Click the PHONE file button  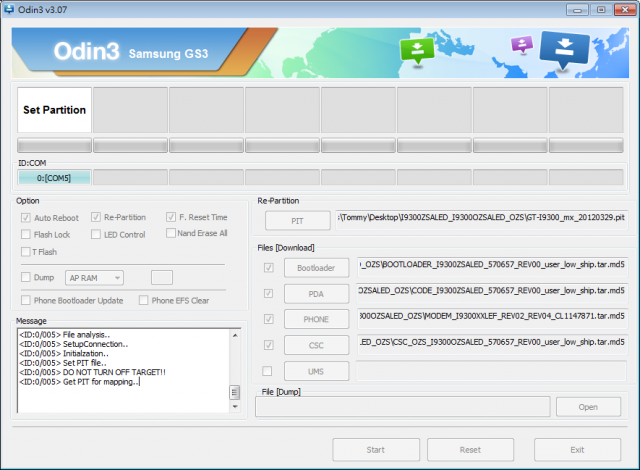[x=316, y=319]
